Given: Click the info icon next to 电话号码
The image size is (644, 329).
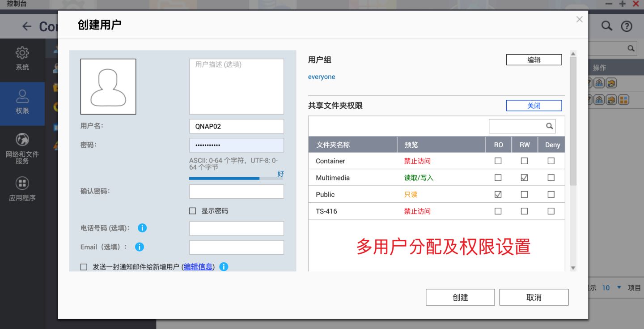Looking at the screenshot, I should tap(142, 228).
